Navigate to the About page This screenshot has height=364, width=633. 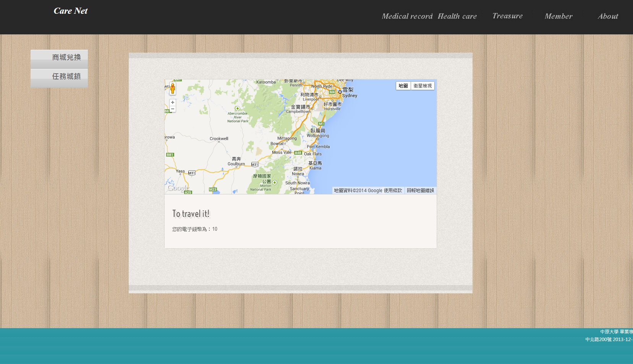(x=607, y=16)
